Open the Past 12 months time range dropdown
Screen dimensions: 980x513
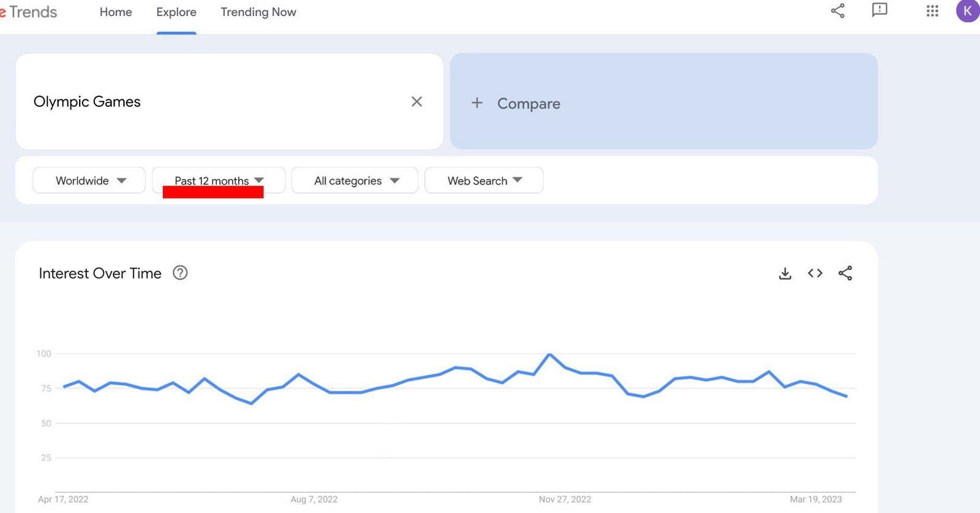(219, 180)
